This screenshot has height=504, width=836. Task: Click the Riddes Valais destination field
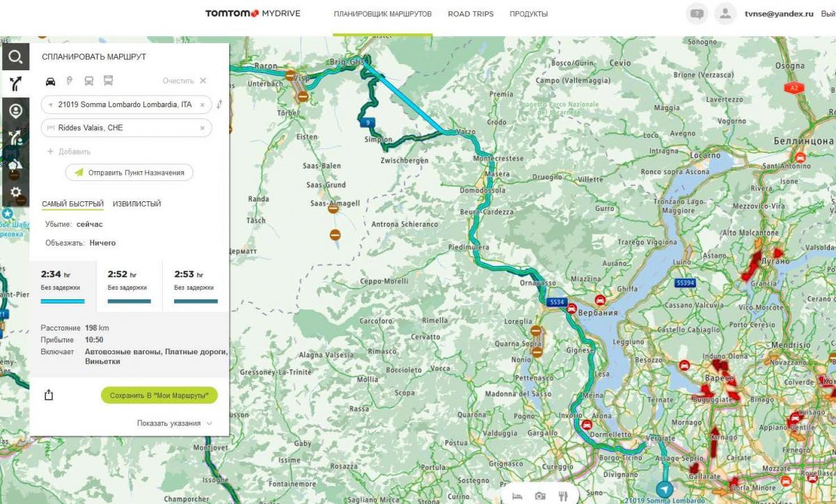127,128
